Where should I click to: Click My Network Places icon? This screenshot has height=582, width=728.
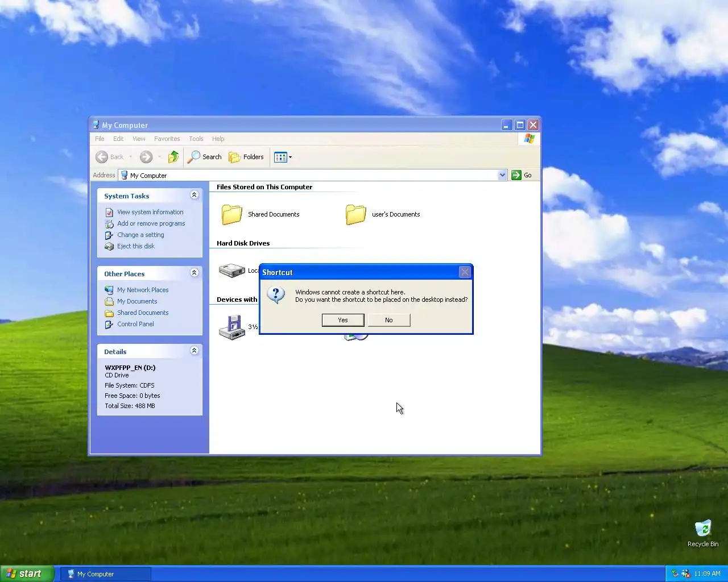tap(109, 290)
